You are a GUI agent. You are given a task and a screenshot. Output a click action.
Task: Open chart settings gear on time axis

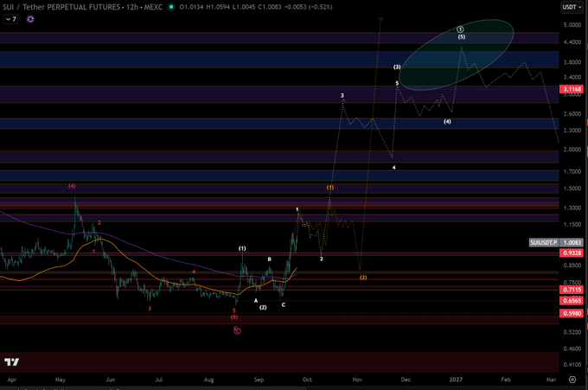572,380
